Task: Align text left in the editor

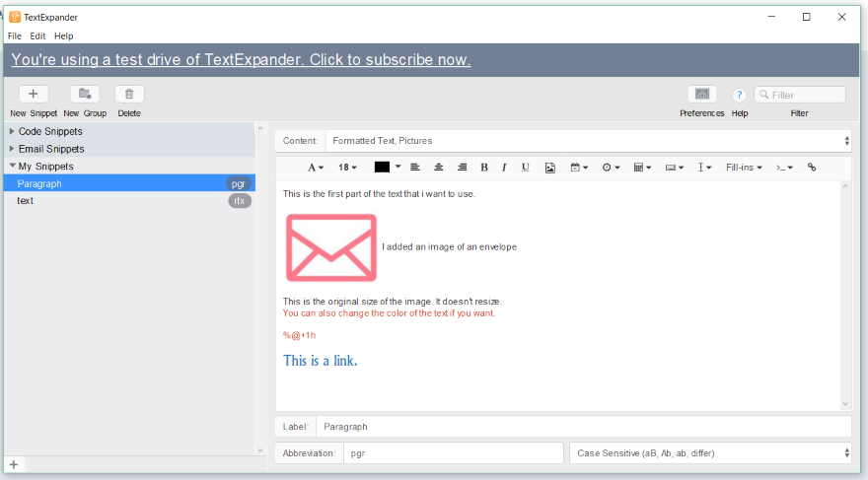Action: click(x=414, y=167)
